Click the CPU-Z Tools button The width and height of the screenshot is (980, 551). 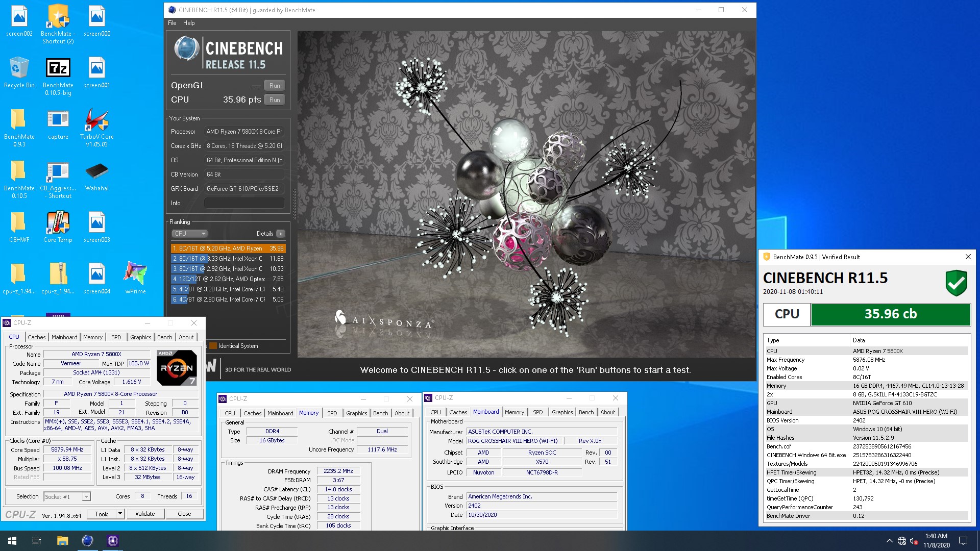pos(102,514)
